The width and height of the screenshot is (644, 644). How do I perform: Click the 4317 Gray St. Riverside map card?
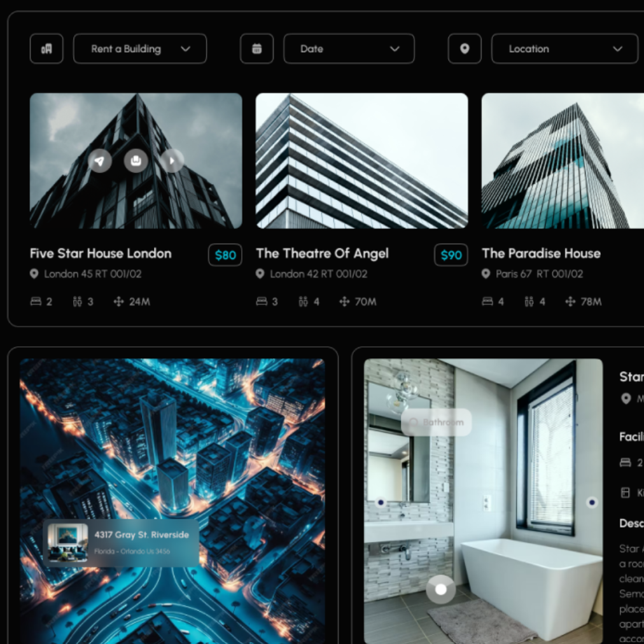pyautogui.click(x=121, y=543)
